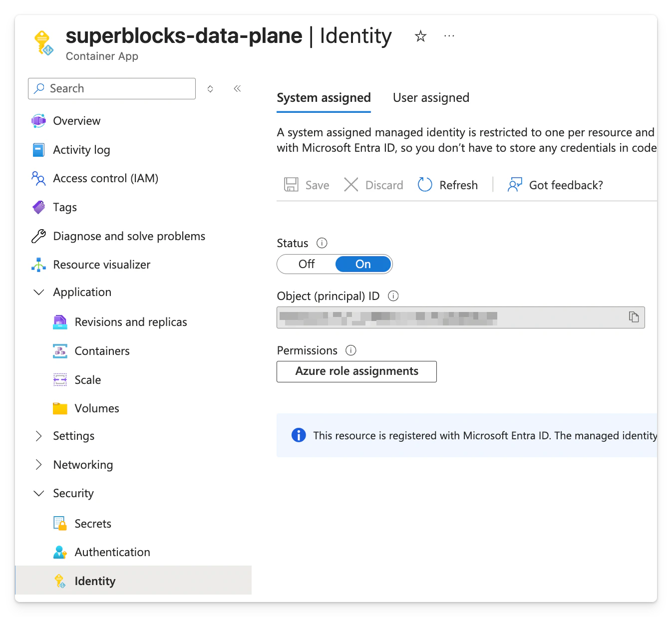Collapse the Application section
The width and height of the screenshot is (672, 617).
(39, 292)
